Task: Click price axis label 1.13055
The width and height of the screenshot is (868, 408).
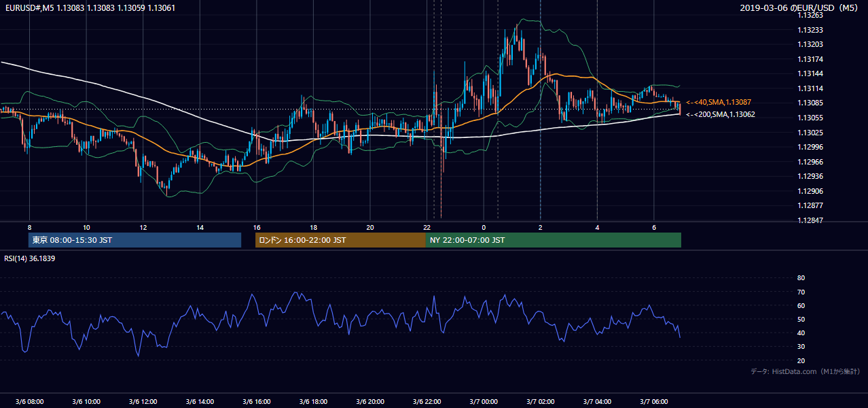Action: click(810, 118)
